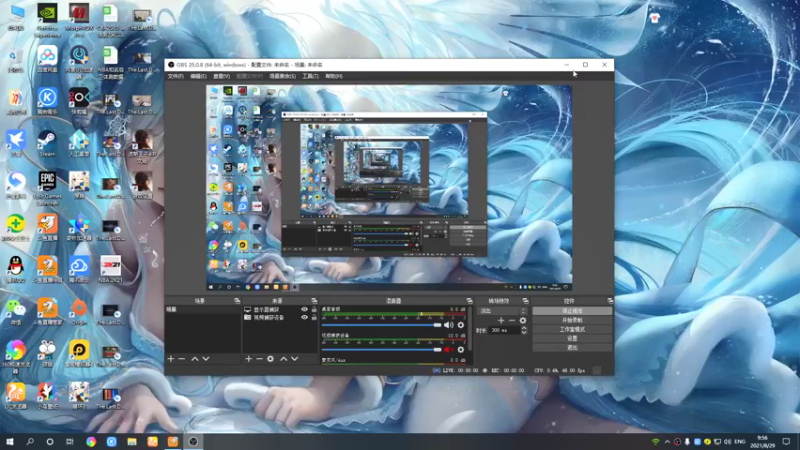Adjust the Desktop Audio volume slider
Viewport: 800px width, 450px height.
[x=382, y=325]
